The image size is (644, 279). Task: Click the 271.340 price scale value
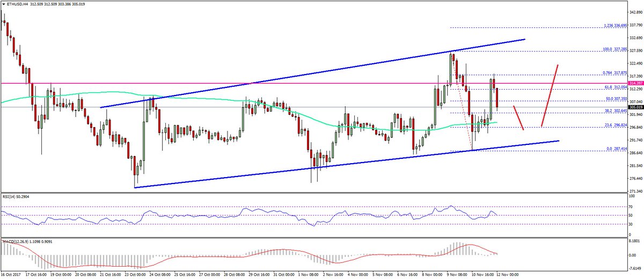tap(636, 191)
